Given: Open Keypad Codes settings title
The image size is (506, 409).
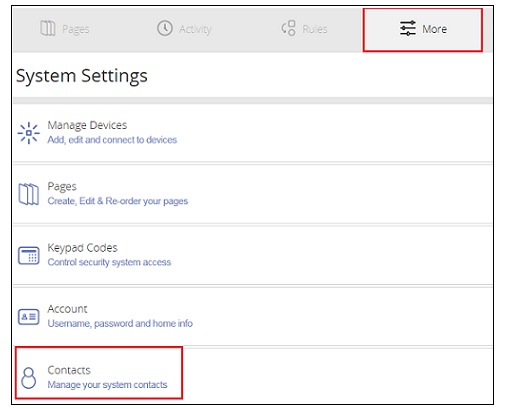Looking at the screenshot, I should 82,248.
